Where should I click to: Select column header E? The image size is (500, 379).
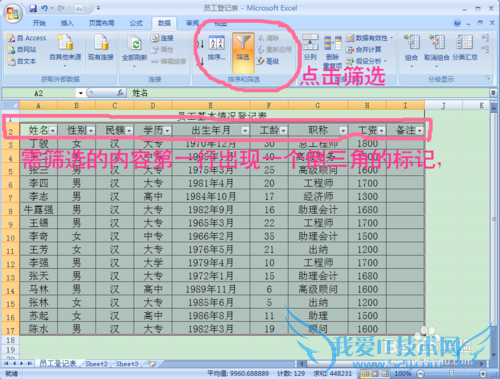(x=211, y=106)
